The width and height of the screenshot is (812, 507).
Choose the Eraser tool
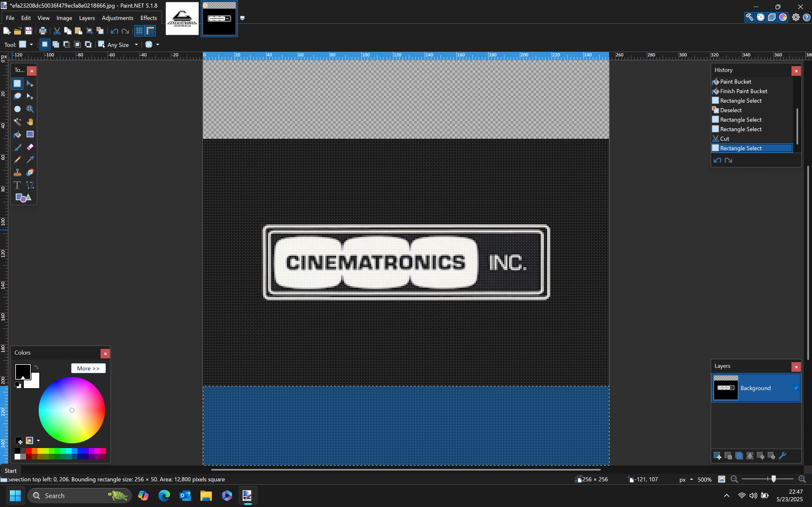tap(30, 147)
